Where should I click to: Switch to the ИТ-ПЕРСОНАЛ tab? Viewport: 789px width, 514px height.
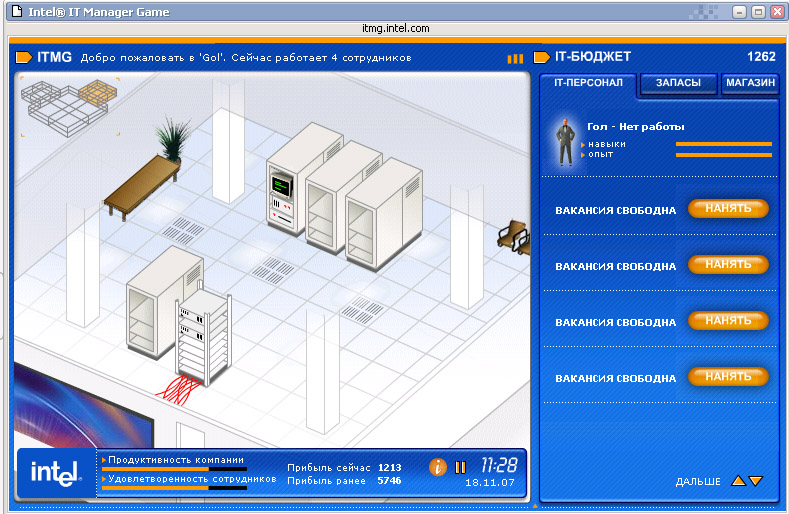(588, 83)
